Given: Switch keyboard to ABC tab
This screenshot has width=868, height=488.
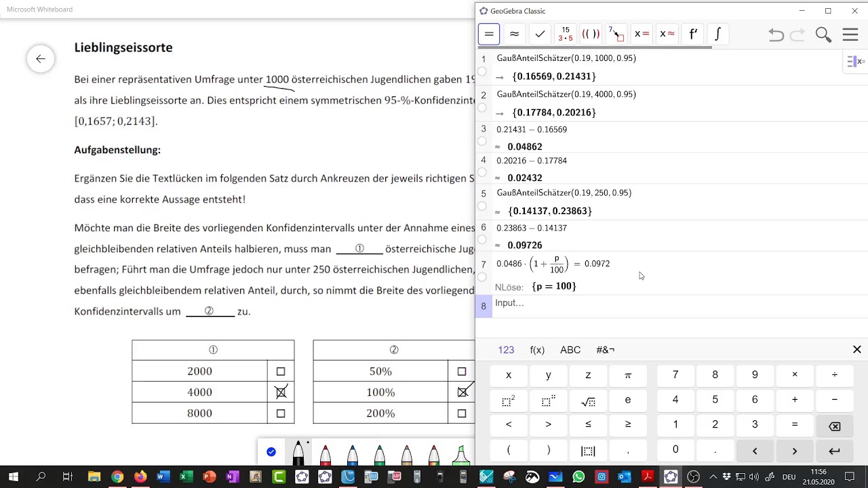Looking at the screenshot, I should pyautogui.click(x=570, y=350).
